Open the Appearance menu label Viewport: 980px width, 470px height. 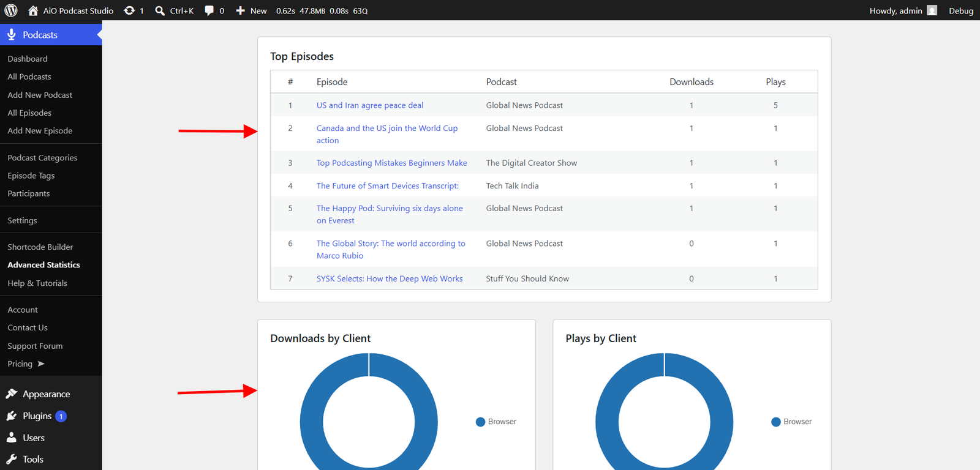(x=47, y=394)
